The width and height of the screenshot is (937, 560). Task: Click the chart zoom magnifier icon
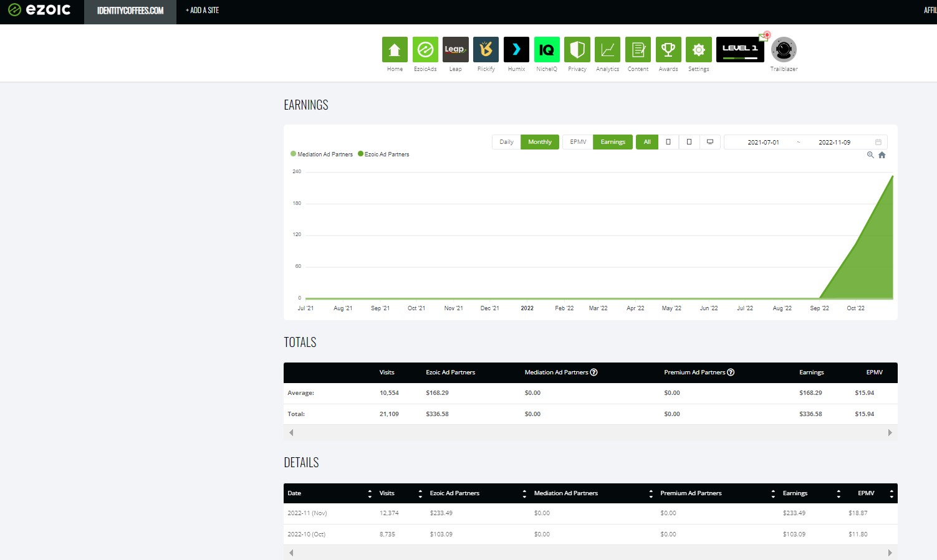[x=870, y=155]
